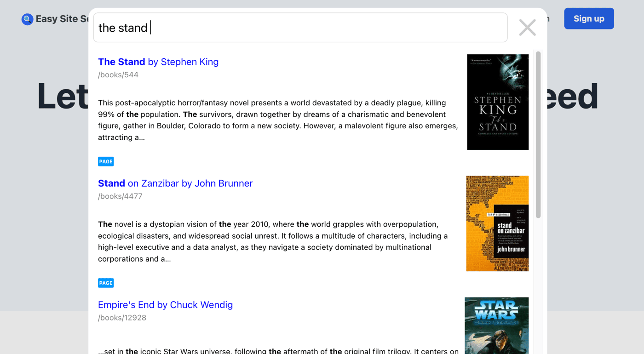Image resolution: width=644 pixels, height=354 pixels.
Task: Click the results list scrollbar
Action: (x=538, y=135)
